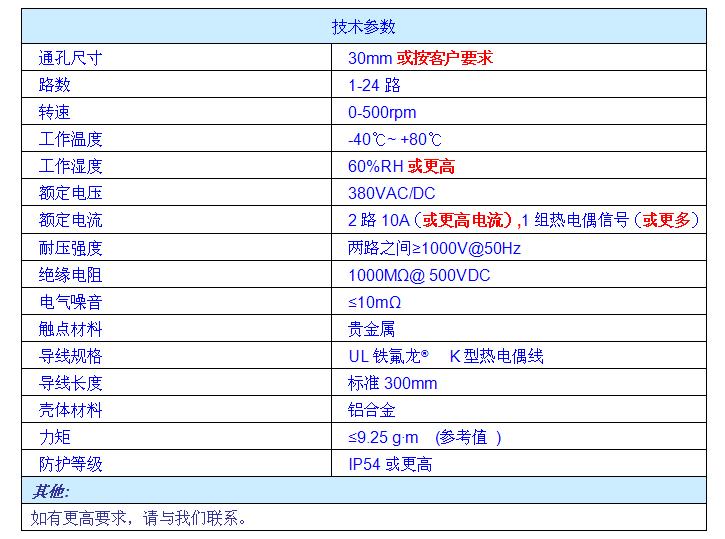Click the 贵金属 contact material value
The height and width of the screenshot is (539, 725).
371,329
